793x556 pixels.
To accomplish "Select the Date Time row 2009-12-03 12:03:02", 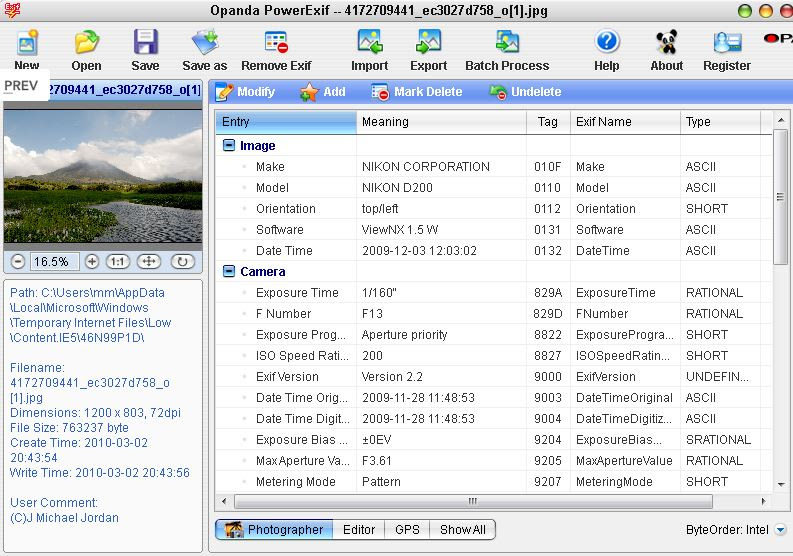I will tap(494, 250).
